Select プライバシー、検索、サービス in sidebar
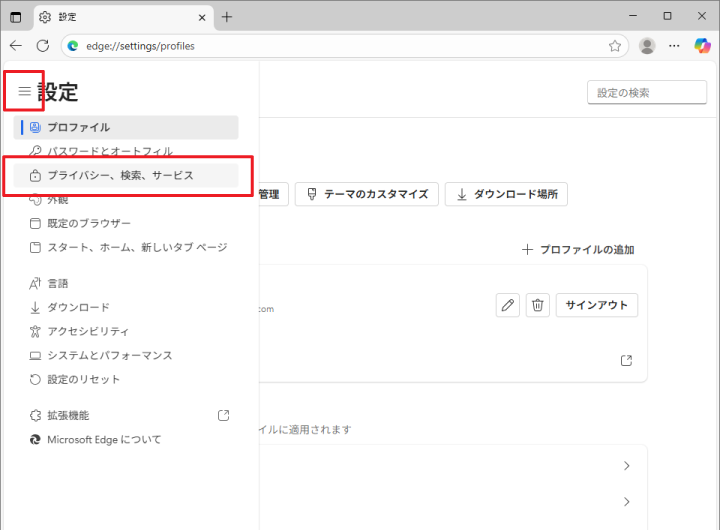The image size is (720, 530). (x=120, y=175)
